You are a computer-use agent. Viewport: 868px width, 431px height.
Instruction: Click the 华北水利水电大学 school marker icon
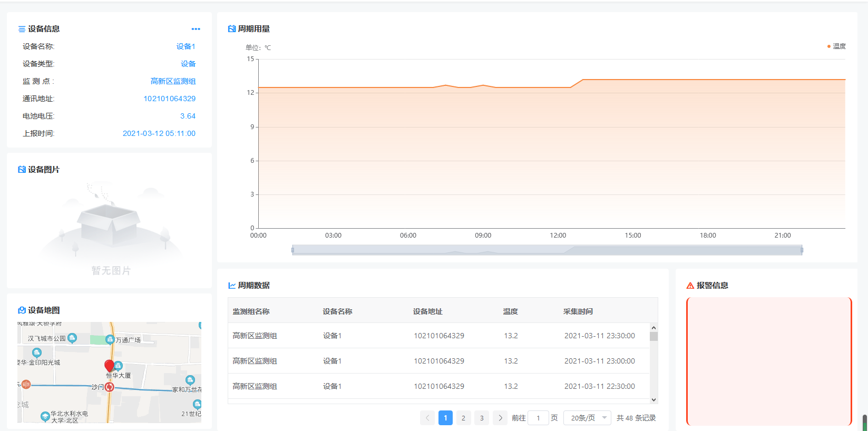point(45,416)
